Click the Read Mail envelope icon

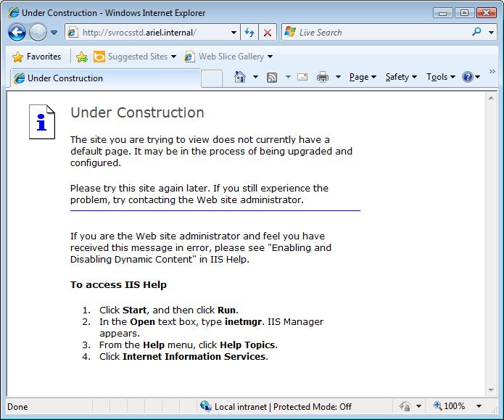point(302,77)
